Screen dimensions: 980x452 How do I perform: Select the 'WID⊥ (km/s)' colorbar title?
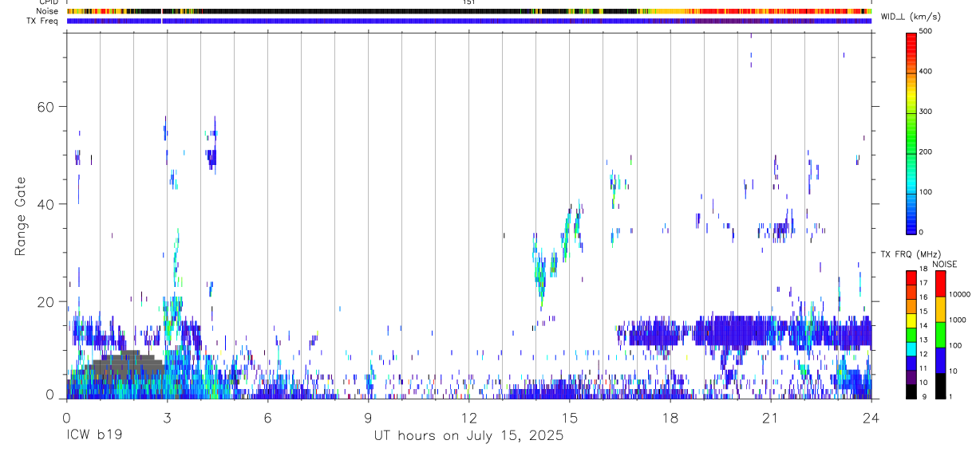[911, 16]
